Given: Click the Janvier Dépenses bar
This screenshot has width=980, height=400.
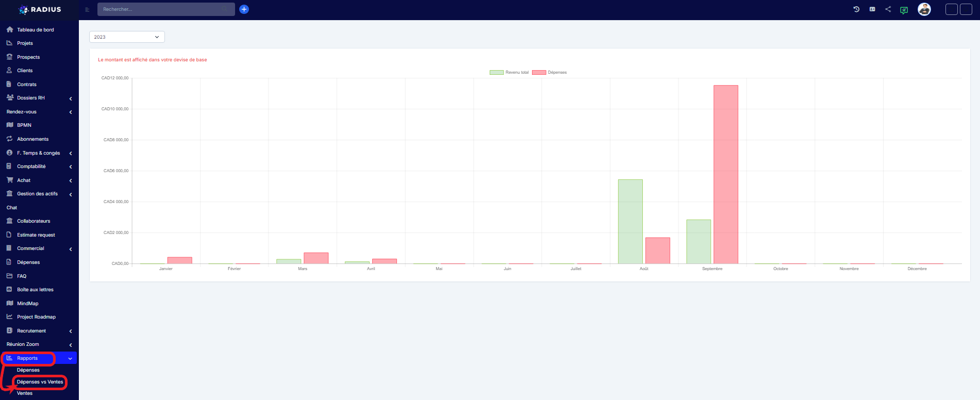Looking at the screenshot, I should [x=179, y=260].
